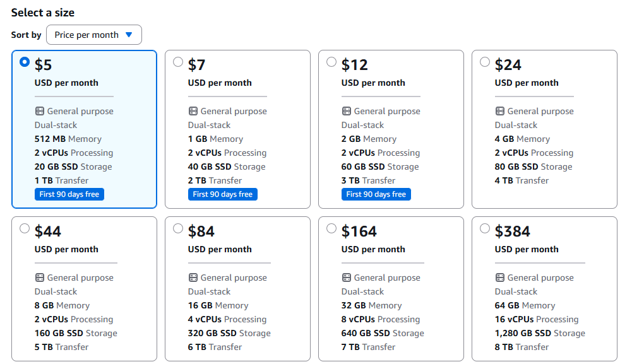644x362 pixels.
Task: Click First 90 days free badge on $12 plan
Action: tap(376, 194)
